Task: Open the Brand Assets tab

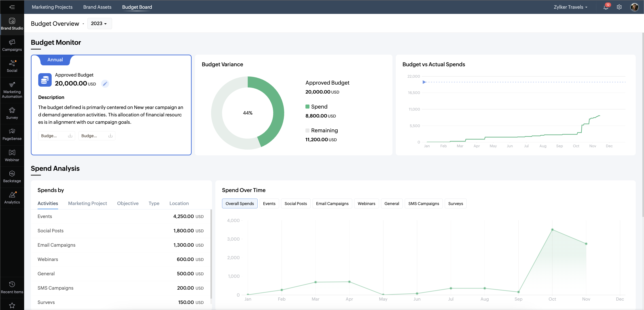Action: tap(97, 7)
